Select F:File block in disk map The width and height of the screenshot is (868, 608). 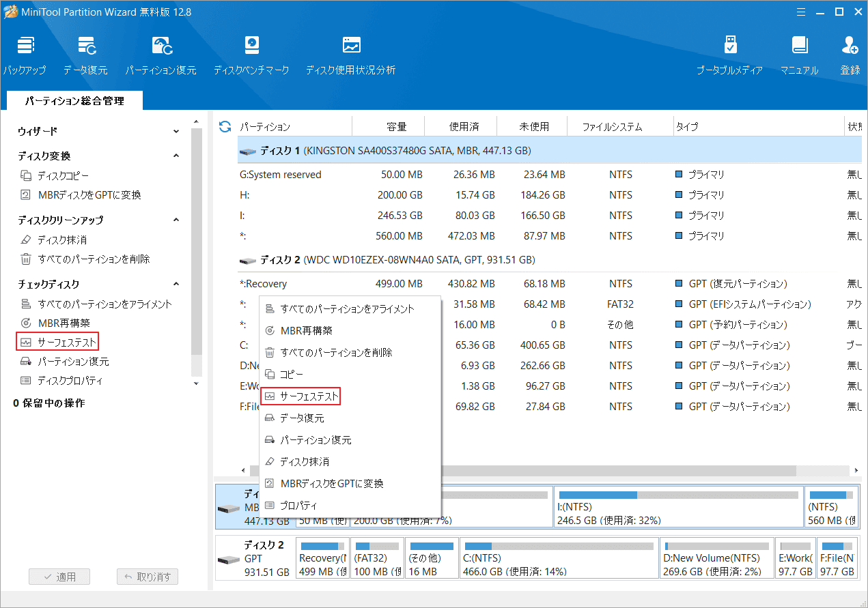point(837,559)
